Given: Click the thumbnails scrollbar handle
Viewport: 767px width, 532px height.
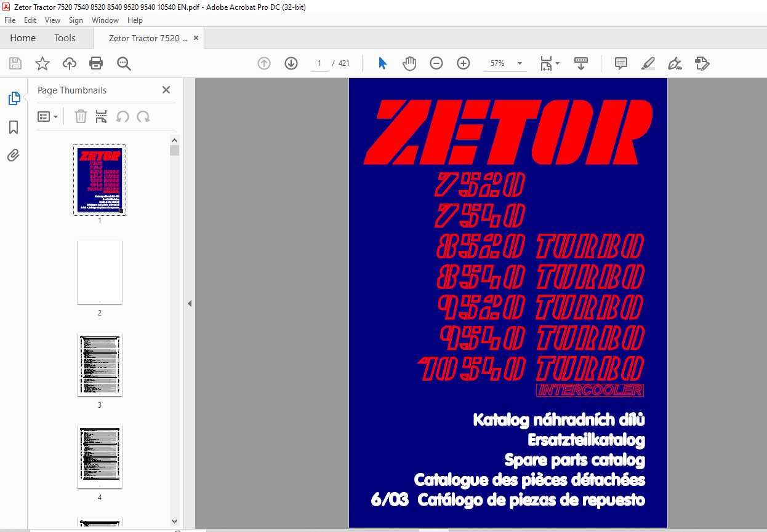Looking at the screenshot, I should coord(175,150).
